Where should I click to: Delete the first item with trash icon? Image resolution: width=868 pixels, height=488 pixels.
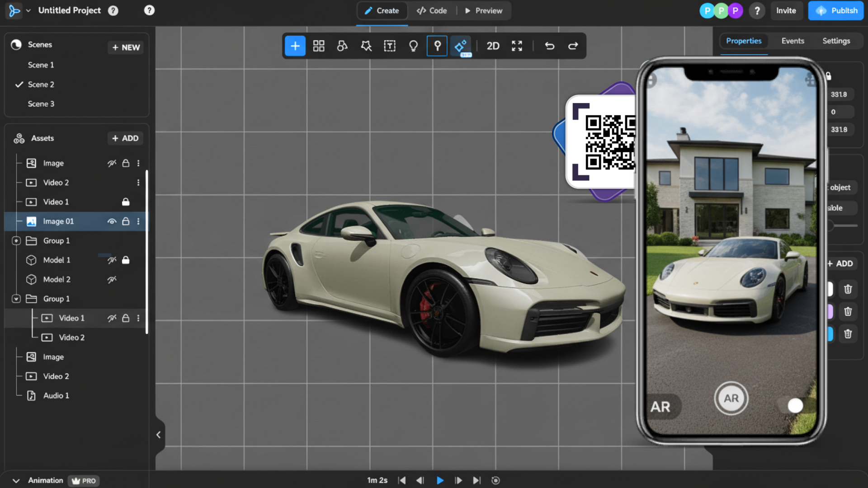848,289
